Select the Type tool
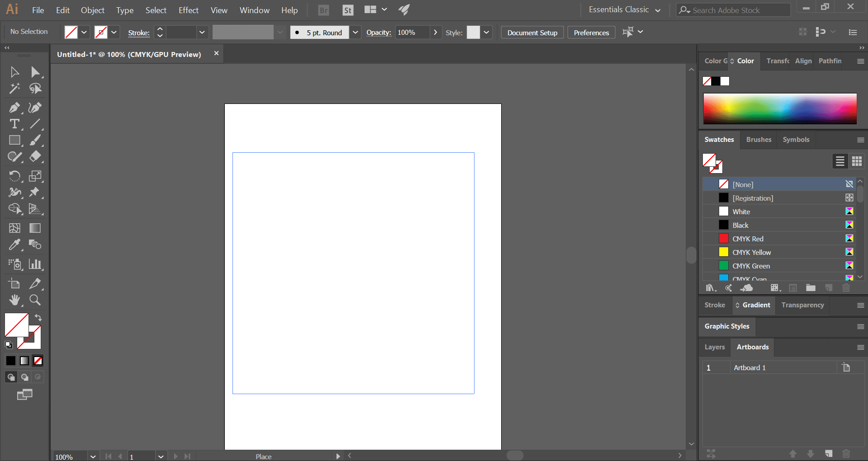The image size is (868, 461). click(14, 124)
